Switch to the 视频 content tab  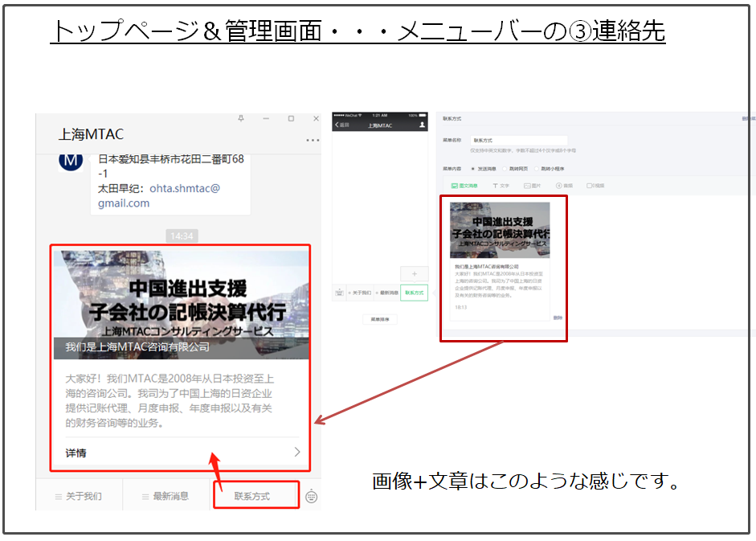pos(595,186)
